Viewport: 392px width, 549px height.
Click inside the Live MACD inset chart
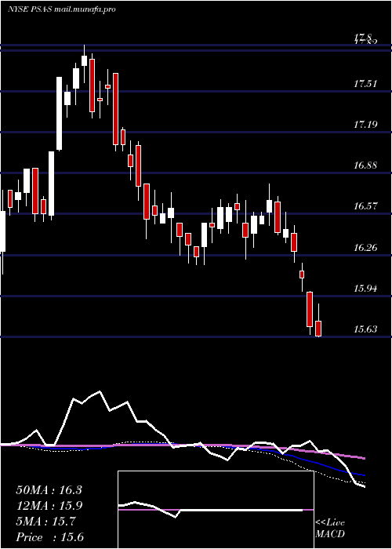point(216,510)
